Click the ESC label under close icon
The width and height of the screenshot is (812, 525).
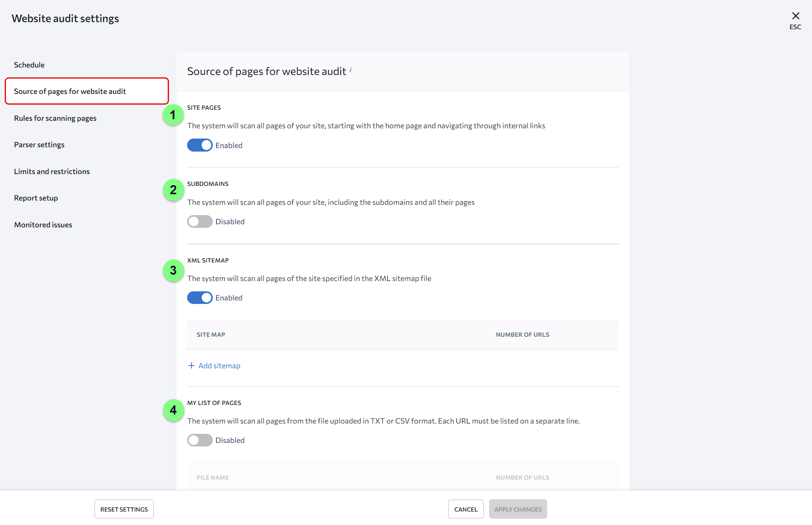[795, 27]
